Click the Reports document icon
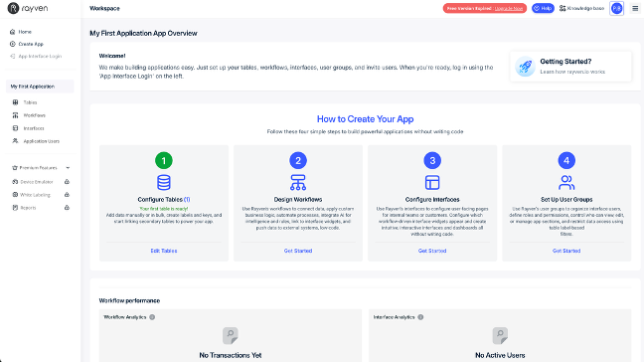 pos(15,208)
